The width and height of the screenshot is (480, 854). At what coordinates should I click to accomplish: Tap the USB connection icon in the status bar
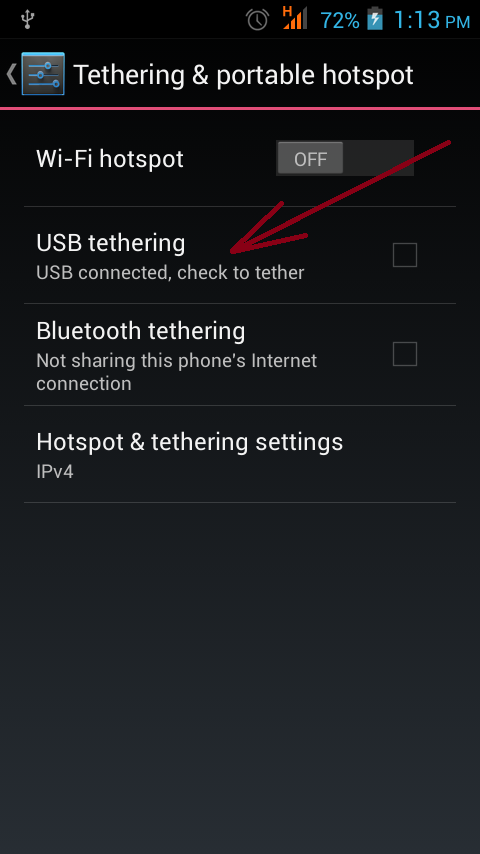[x=27, y=20]
